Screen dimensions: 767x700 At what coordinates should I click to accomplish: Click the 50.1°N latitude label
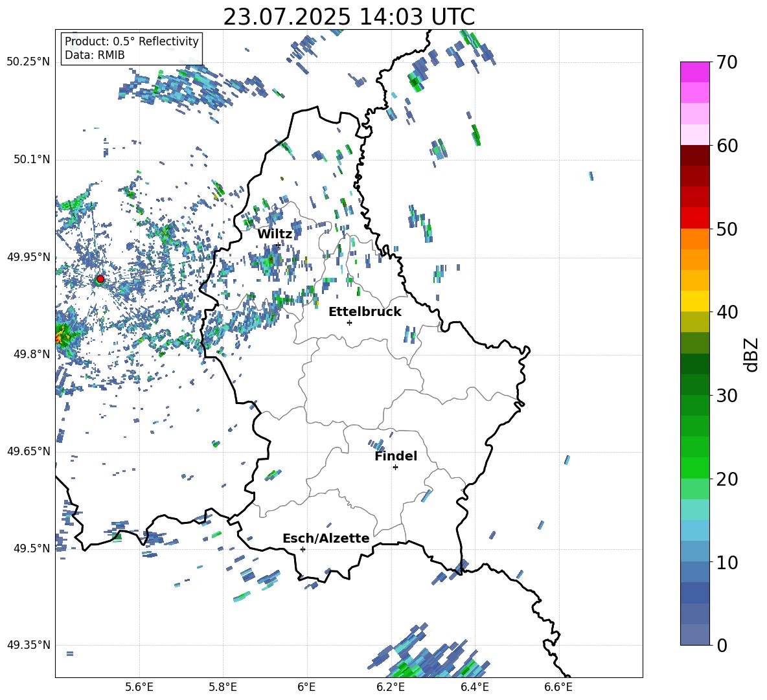[31, 159]
